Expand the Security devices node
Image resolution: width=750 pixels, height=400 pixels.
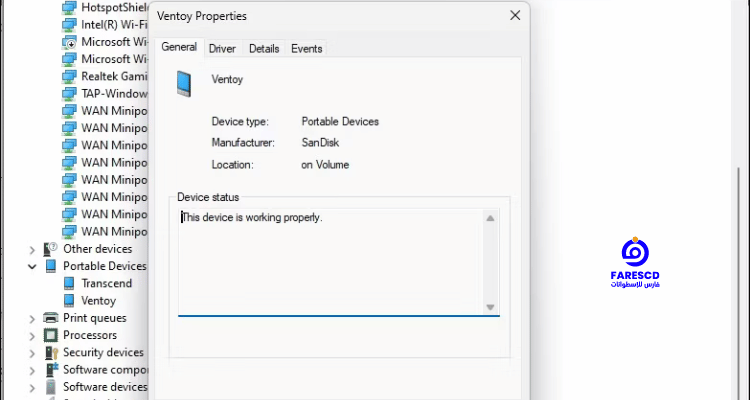point(32,353)
